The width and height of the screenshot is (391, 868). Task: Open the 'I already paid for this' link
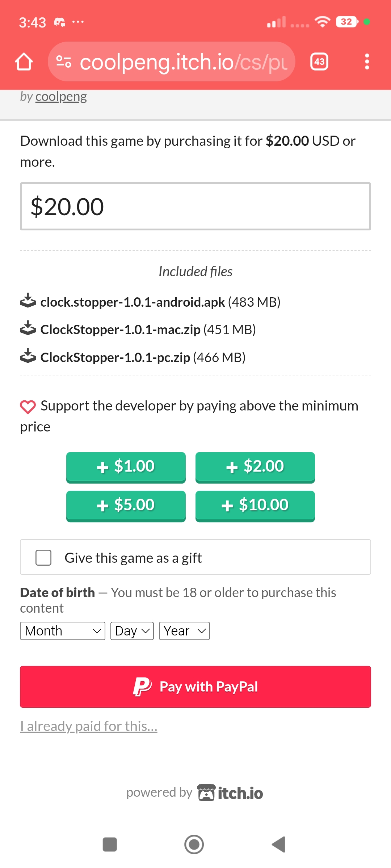point(89,726)
